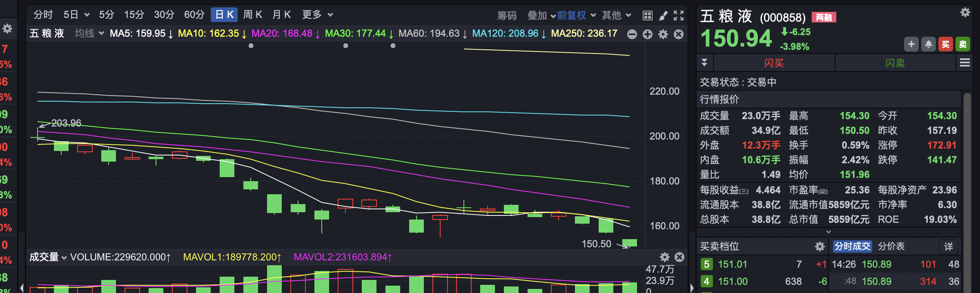Switch to the 分时 tab
The width and height of the screenshot is (980, 293).
43,15
